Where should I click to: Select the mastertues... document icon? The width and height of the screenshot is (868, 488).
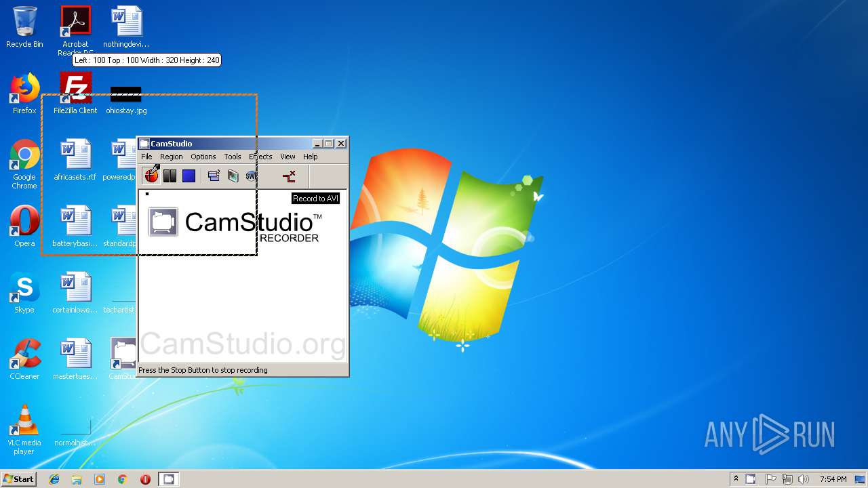pos(75,359)
